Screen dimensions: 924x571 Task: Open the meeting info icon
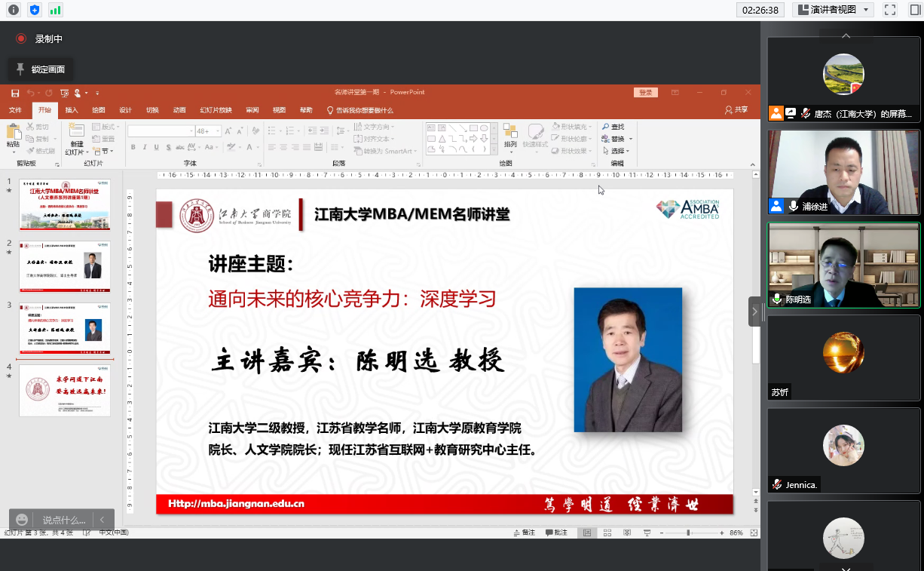click(13, 10)
